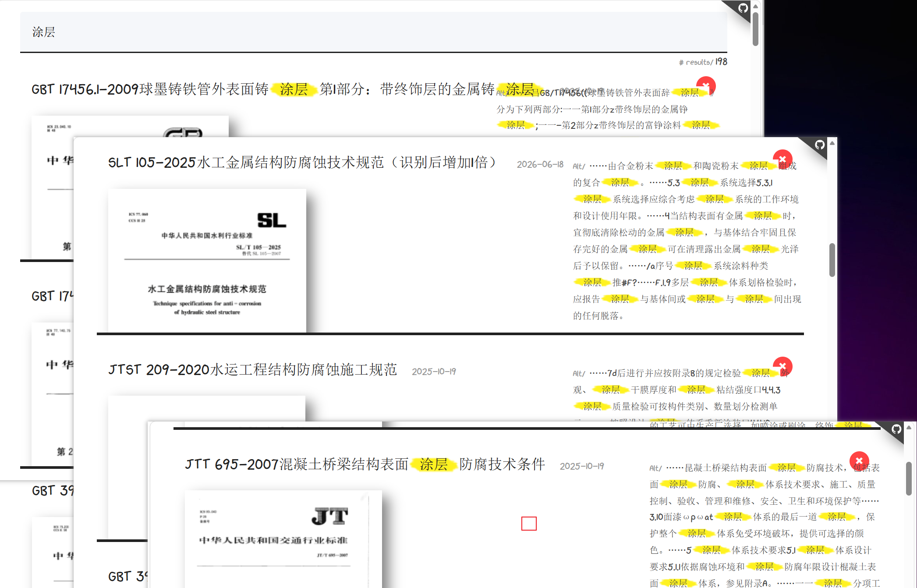The height and width of the screenshot is (588, 917).
Task: Click the small red square marker
Action: point(529,524)
